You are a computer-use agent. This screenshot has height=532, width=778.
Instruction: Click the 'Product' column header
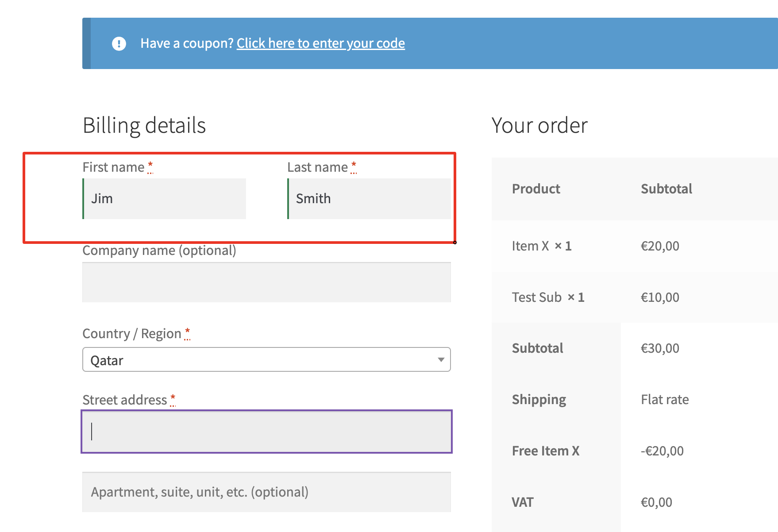click(x=536, y=189)
